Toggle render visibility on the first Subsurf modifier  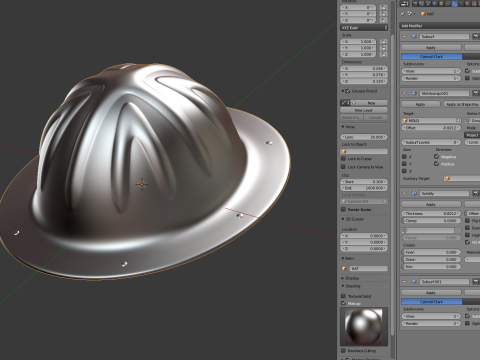[x=475, y=36]
